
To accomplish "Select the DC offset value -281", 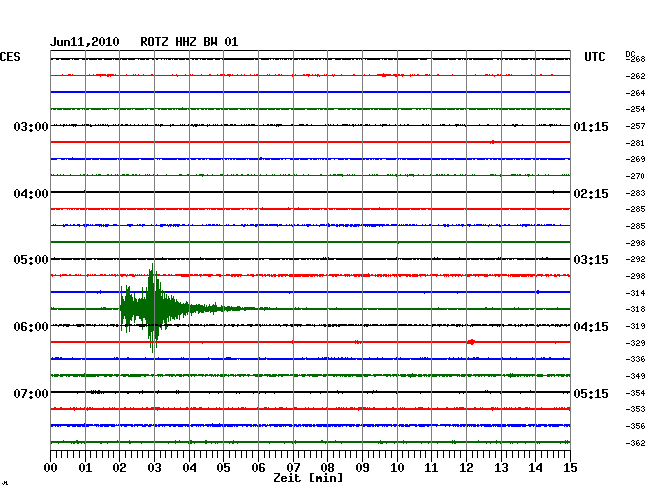I will tap(635, 143).
